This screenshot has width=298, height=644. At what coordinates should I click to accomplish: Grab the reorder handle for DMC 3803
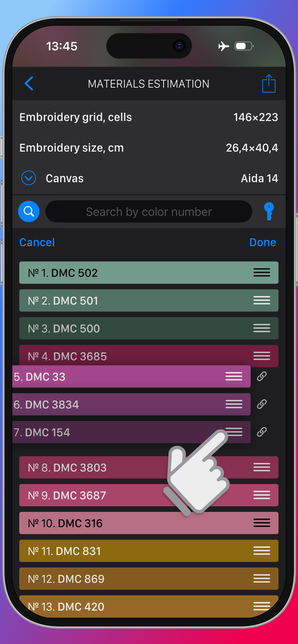[262, 467]
